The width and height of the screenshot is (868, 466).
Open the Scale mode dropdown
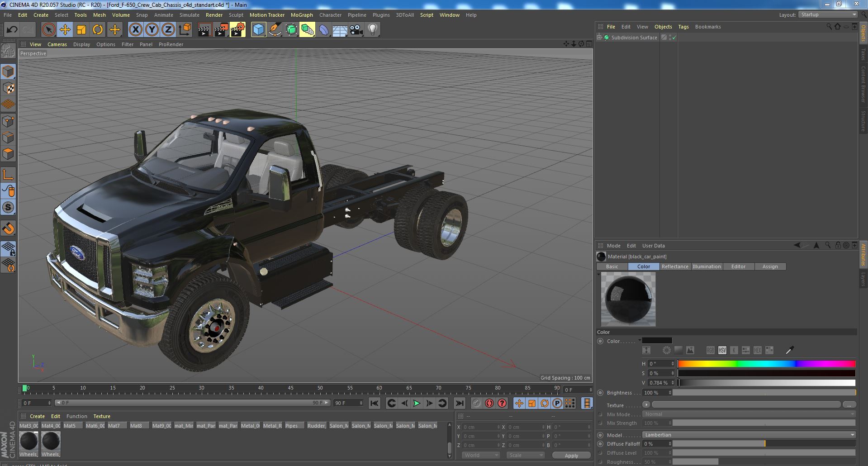(x=525, y=455)
